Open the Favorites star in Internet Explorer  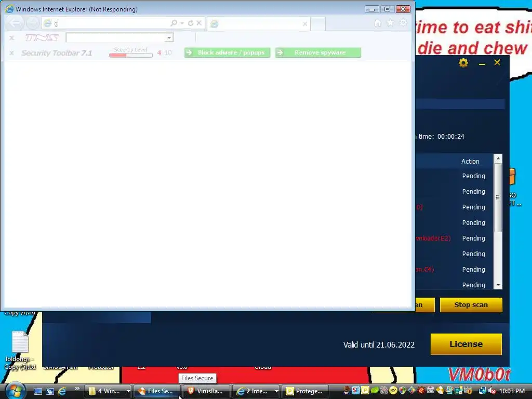(x=391, y=23)
